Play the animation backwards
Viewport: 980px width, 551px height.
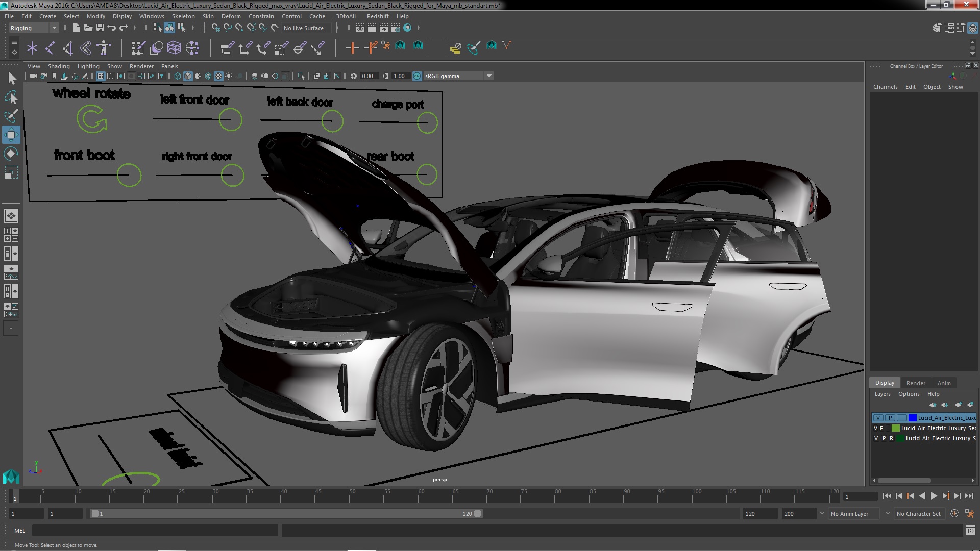click(922, 496)
